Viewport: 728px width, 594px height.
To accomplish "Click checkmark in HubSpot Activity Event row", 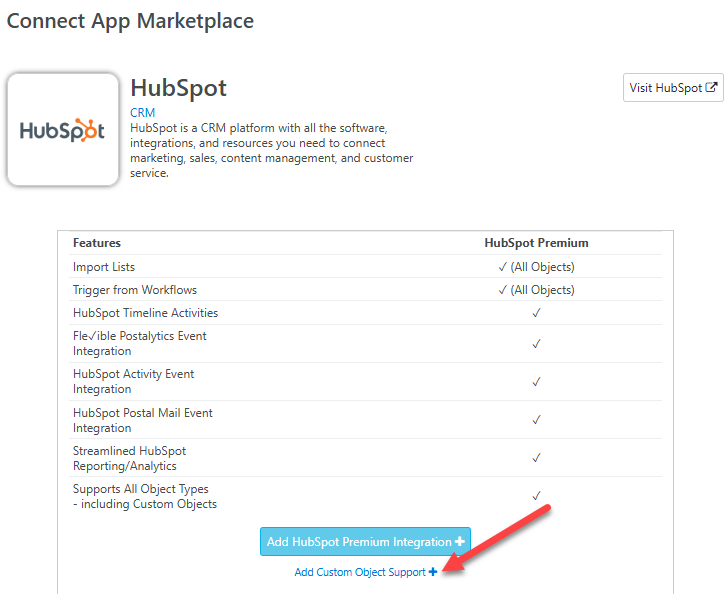I will coord(536,382).
